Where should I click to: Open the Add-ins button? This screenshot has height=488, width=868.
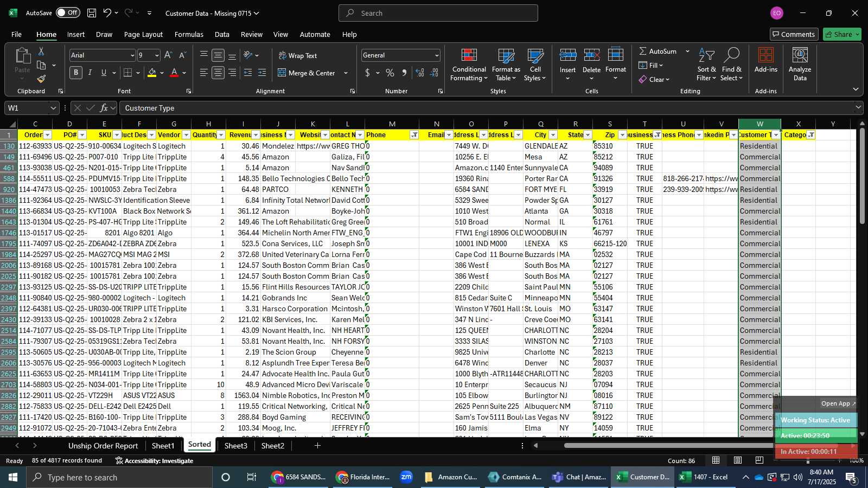(x=765, y=61)
